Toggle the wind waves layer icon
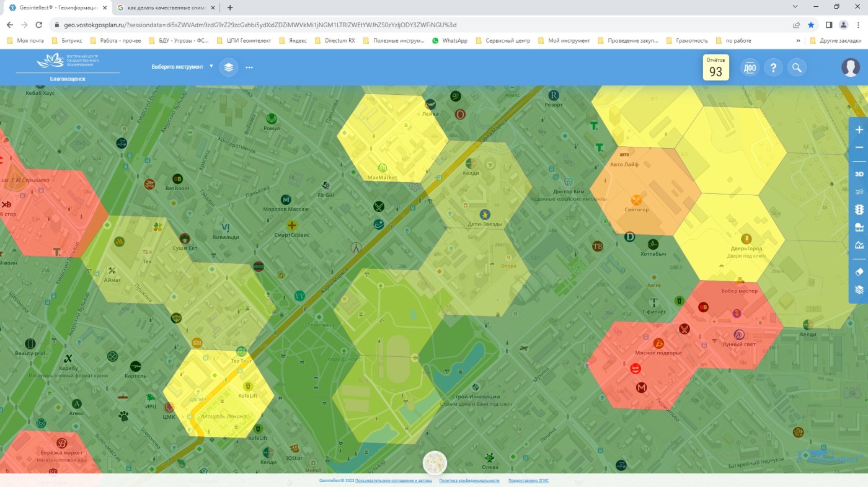This screenshot has width=868, height=487. click(859, 192)
